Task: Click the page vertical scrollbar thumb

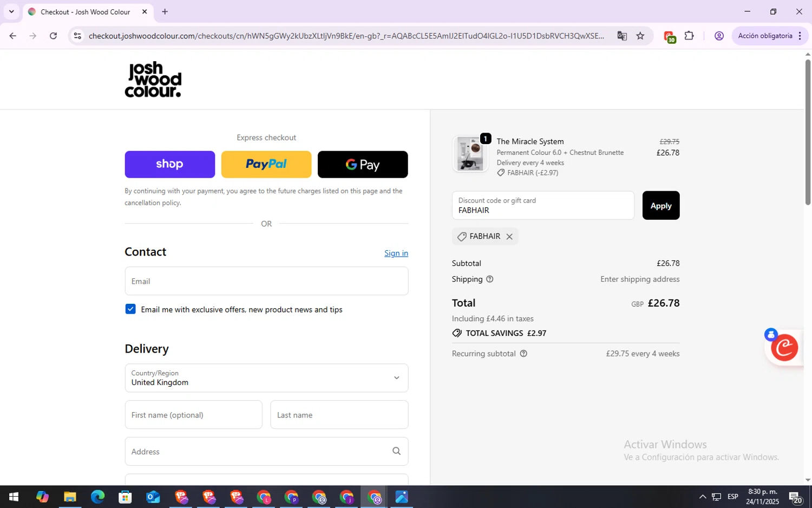Action: point(808,132)
